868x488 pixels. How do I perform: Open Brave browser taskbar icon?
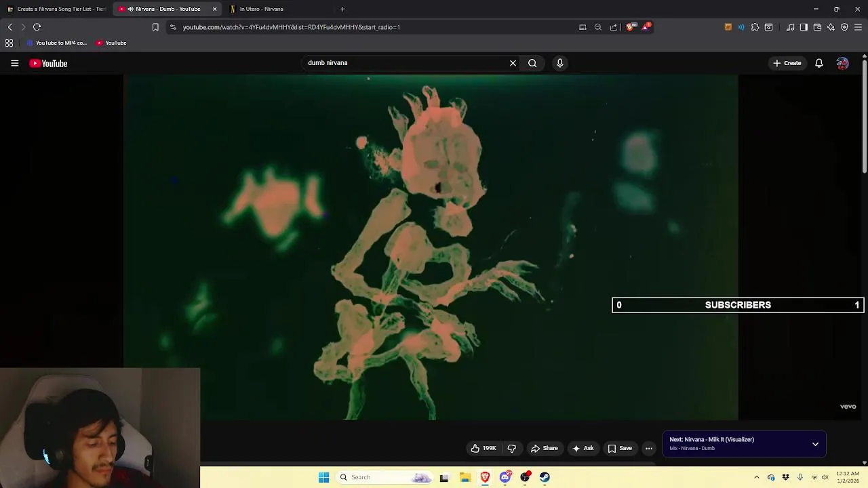pyautogui.click(x=485, y=477)
